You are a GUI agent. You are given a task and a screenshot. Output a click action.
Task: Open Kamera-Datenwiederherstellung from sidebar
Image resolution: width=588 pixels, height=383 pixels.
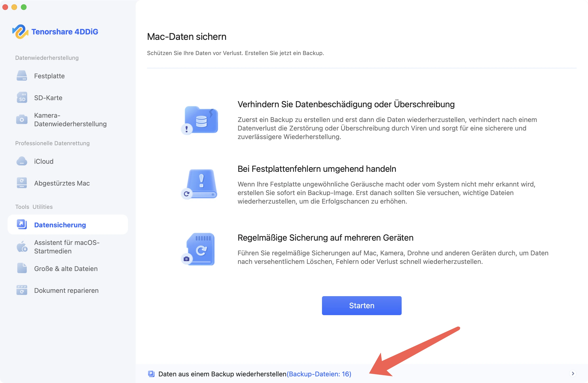click(x=68, y=119)
